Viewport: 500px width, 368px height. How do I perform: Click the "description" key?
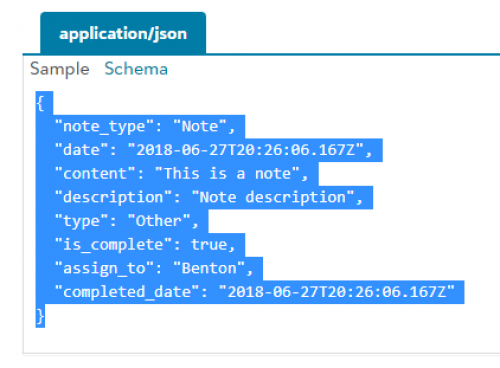pos(113,197)
